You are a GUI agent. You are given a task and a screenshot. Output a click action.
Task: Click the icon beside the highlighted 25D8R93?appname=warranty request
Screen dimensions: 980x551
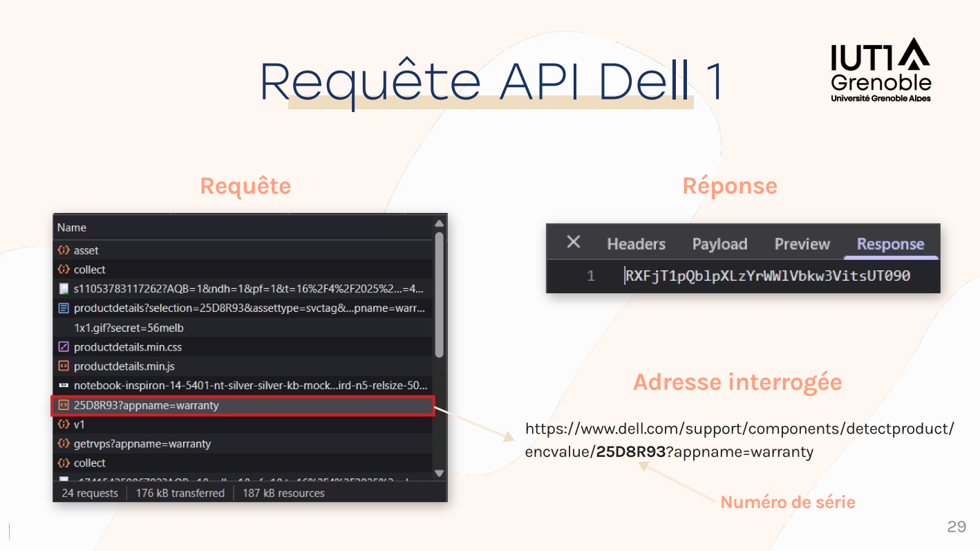(64, 405)
